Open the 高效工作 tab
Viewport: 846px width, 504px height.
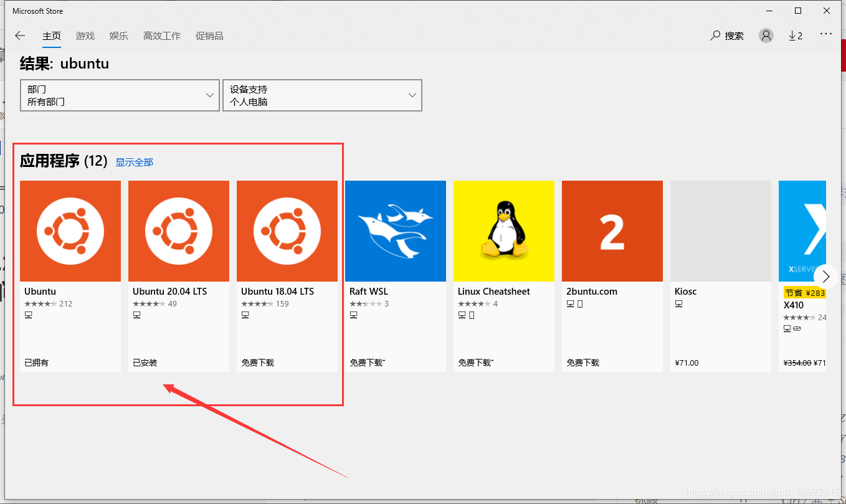pyautogui.click(x=162, y=36)
